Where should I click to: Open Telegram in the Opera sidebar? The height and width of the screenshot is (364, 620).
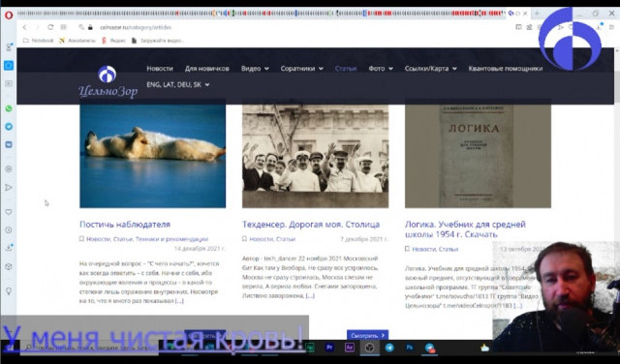9,127
